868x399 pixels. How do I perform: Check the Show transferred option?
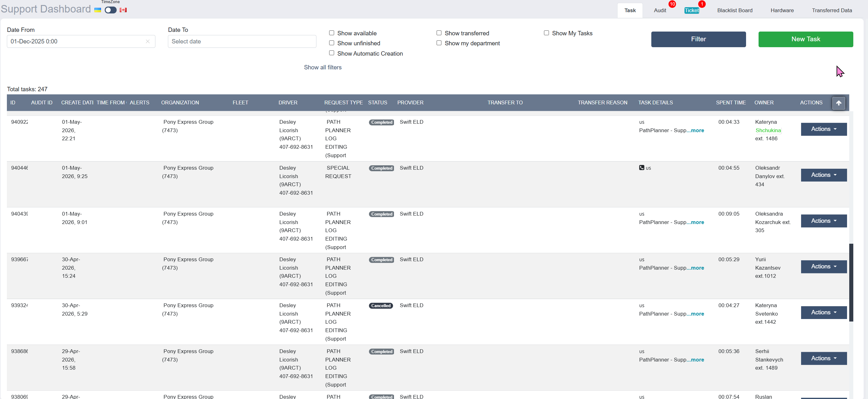[439, 33]
